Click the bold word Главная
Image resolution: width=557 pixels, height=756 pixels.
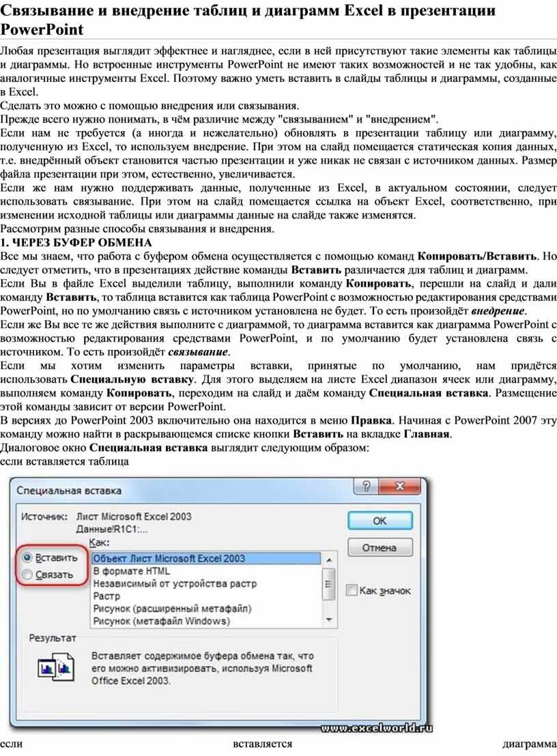point(427,434)
